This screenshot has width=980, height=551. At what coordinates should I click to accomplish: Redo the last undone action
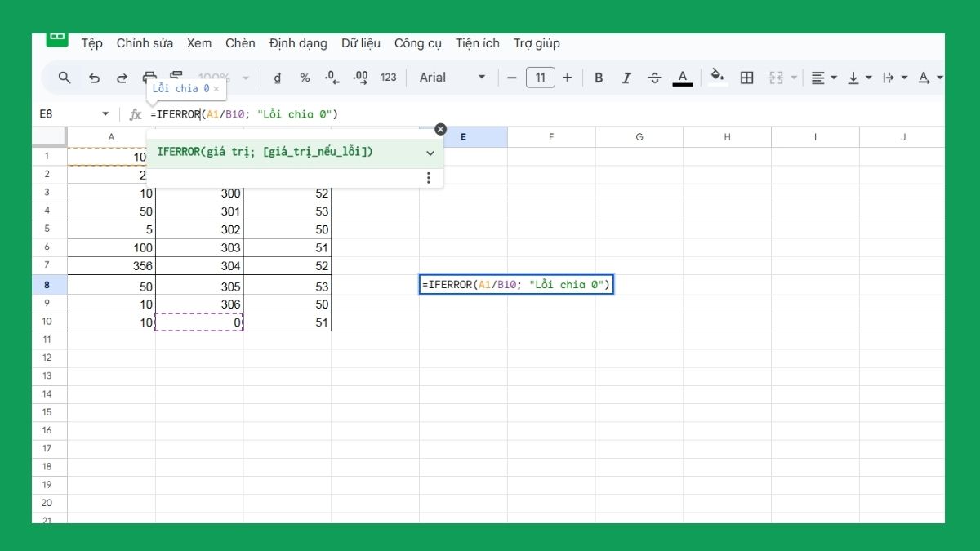(122, 78)
